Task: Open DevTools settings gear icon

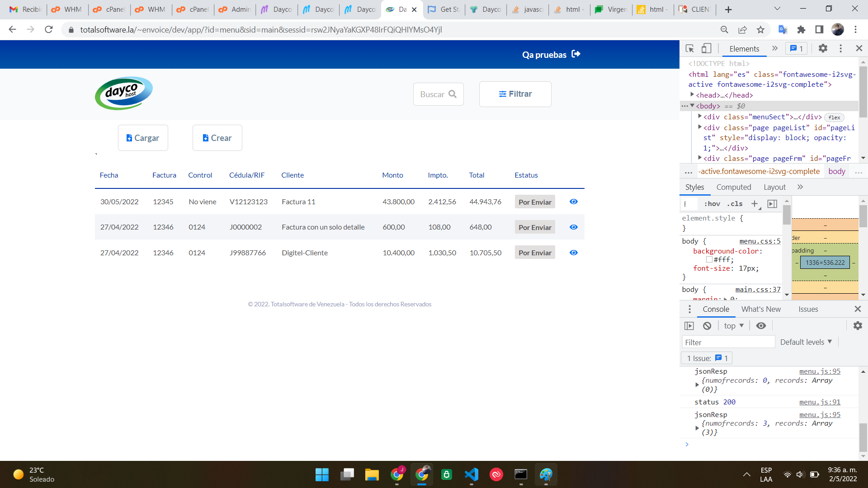Action: click(x=823, y=48)
